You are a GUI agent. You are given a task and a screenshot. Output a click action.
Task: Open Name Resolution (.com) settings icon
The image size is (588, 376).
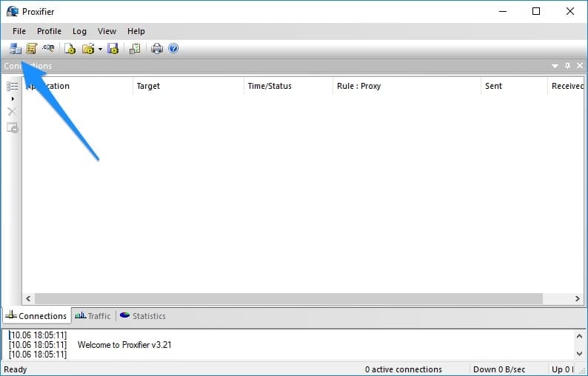(48, 49)
